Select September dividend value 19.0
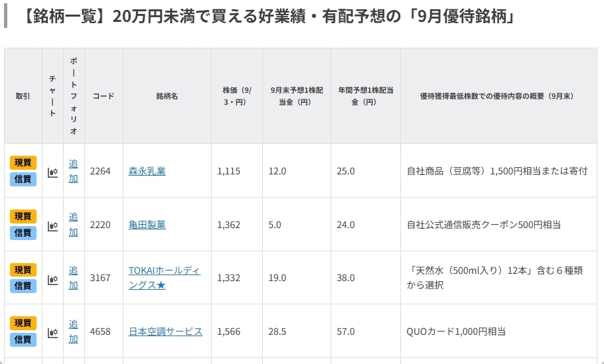Image resolution: width=604 pixels, height=364 pixels. pyautogui.click(x=277, y=278)
